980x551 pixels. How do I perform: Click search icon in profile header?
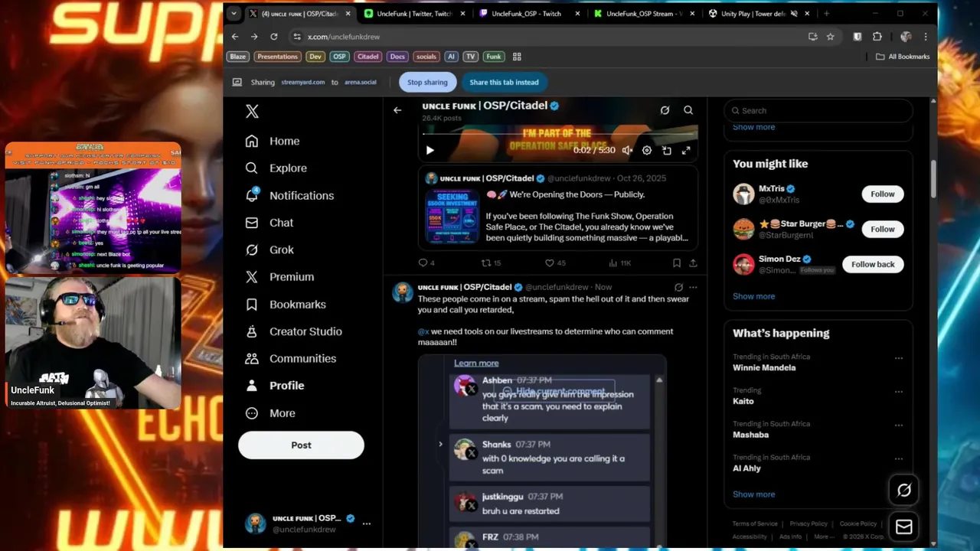point(688,110)
